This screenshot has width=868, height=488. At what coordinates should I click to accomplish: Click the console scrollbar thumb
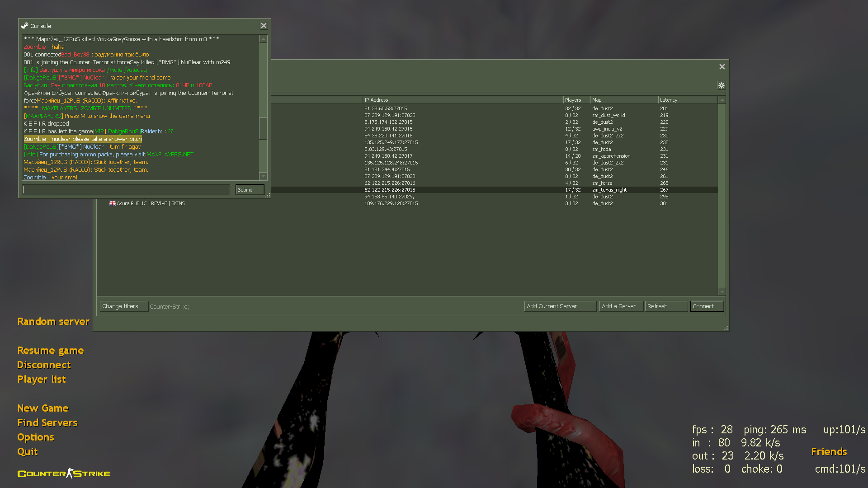tap(263, 128)
